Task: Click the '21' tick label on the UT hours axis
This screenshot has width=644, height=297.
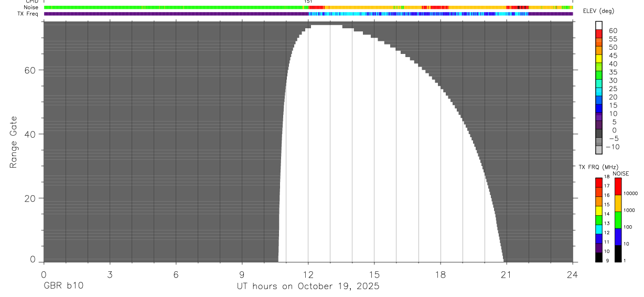Action: click(507, 274)
